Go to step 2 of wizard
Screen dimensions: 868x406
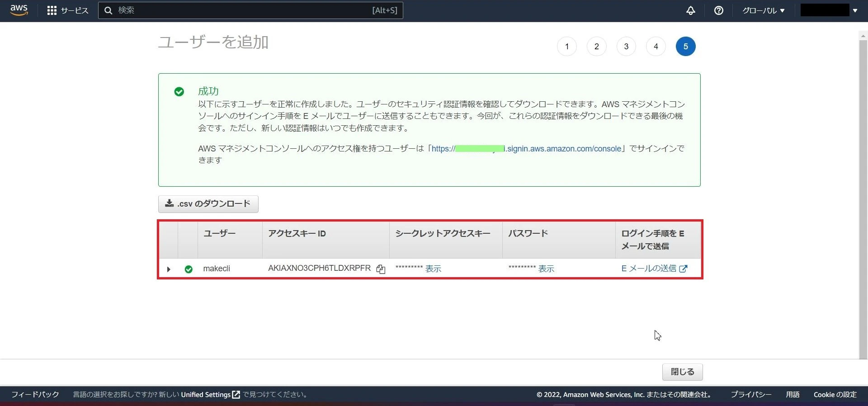tap(597, 47)
